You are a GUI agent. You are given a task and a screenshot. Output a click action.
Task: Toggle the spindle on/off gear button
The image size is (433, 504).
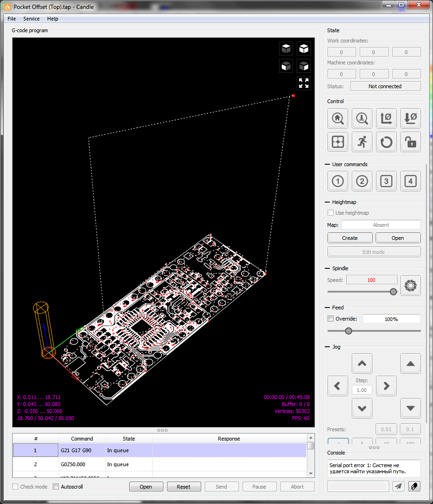coord(411,286)
